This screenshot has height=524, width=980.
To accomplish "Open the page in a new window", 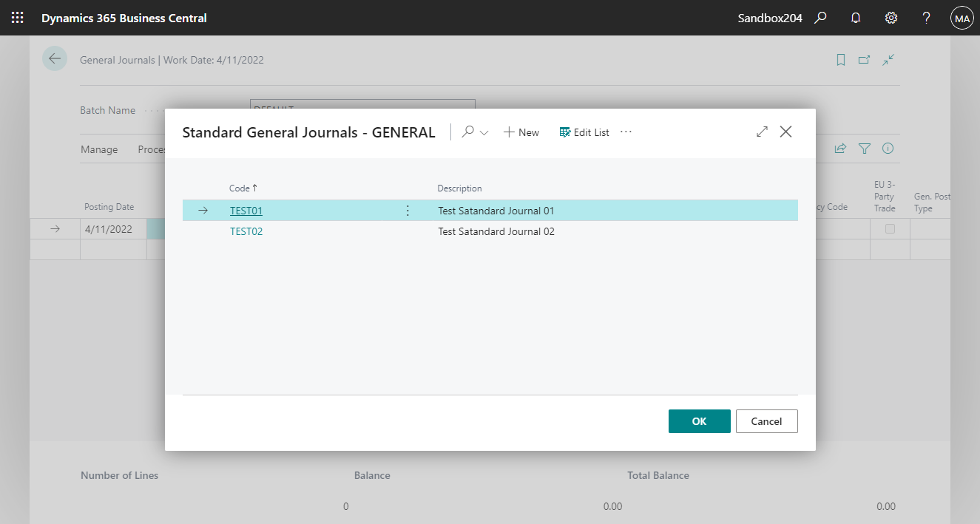I will point(864,59).
